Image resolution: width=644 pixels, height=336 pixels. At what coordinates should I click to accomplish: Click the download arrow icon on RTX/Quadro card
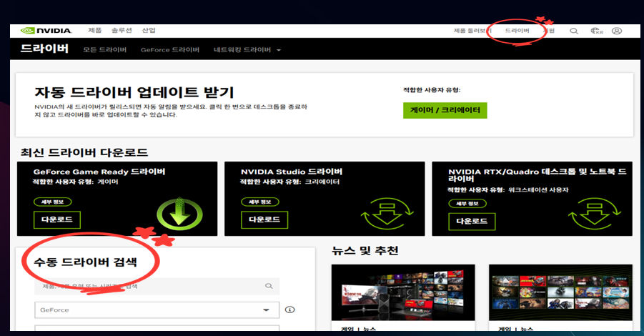[594, 214]
